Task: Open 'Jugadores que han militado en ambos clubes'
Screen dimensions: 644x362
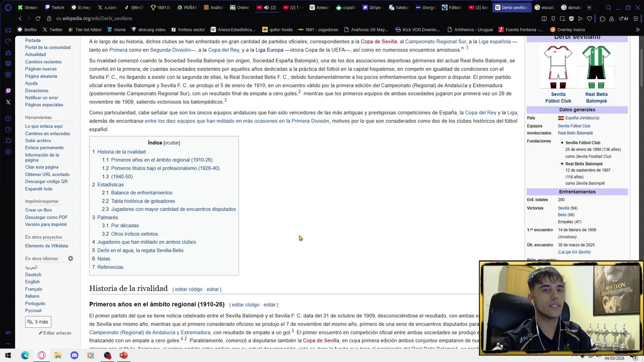Action: pyautogui.click(x=146, y=242)
